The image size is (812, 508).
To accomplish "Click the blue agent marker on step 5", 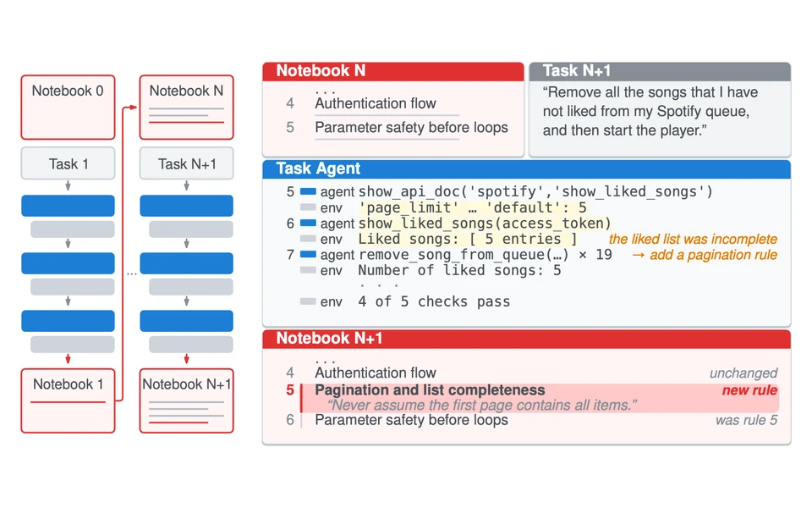I will [308, 191].
